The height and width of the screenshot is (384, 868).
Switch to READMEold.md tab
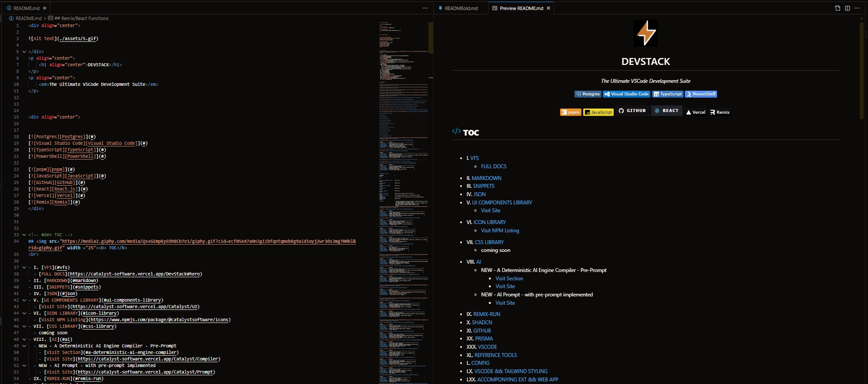pyautogui.click(x=461, y=8)
